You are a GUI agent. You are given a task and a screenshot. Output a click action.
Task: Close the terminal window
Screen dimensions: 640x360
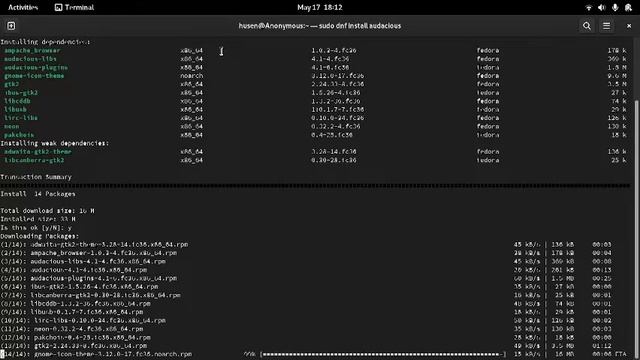coord(629,26)
